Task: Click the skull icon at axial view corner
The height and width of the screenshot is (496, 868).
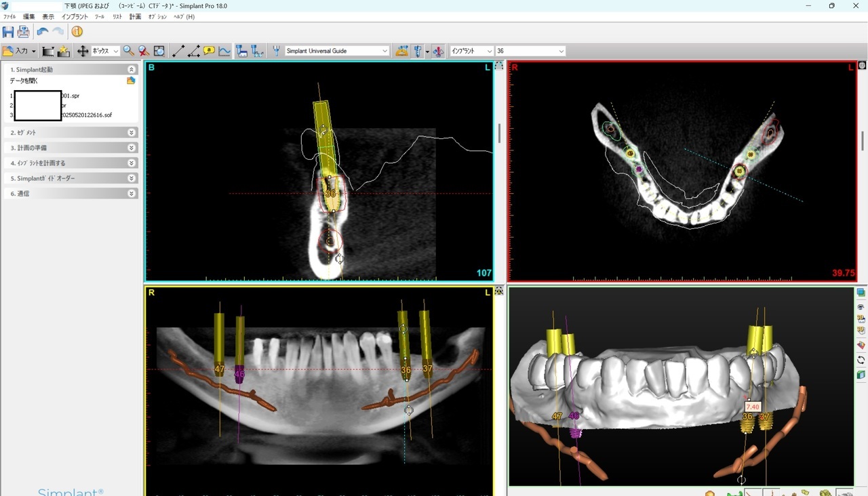Action: pos(863,66)
